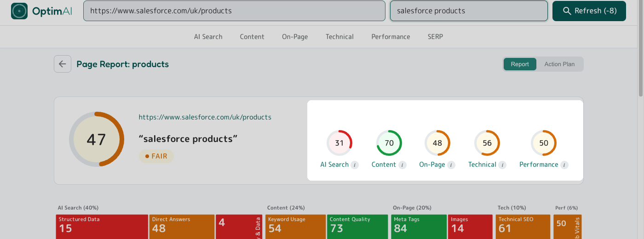Select the Technical SEO 61 tile
This screenshot has width=644, height=239.
[523, 227]
